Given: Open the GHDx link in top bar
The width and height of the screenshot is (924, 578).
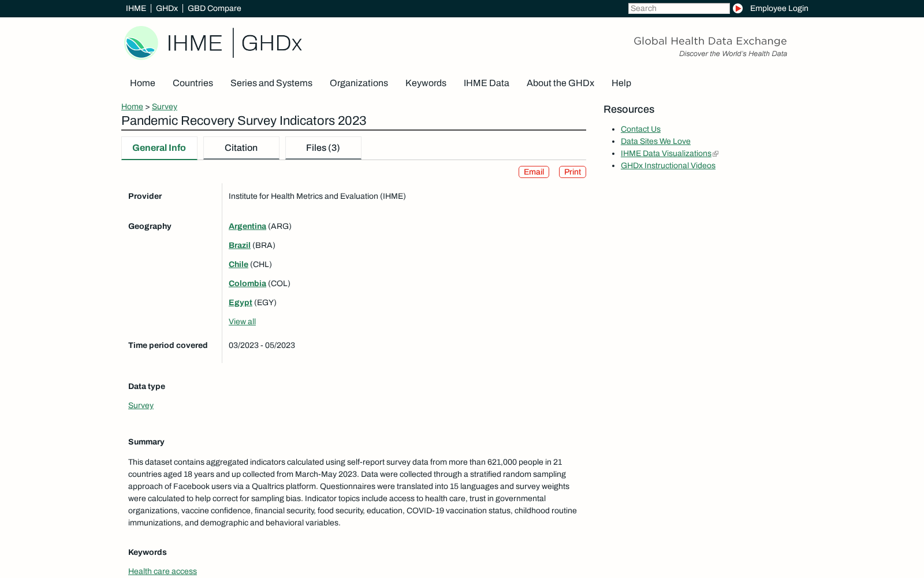Looking at the screenshot, I should tap(167, 8).
